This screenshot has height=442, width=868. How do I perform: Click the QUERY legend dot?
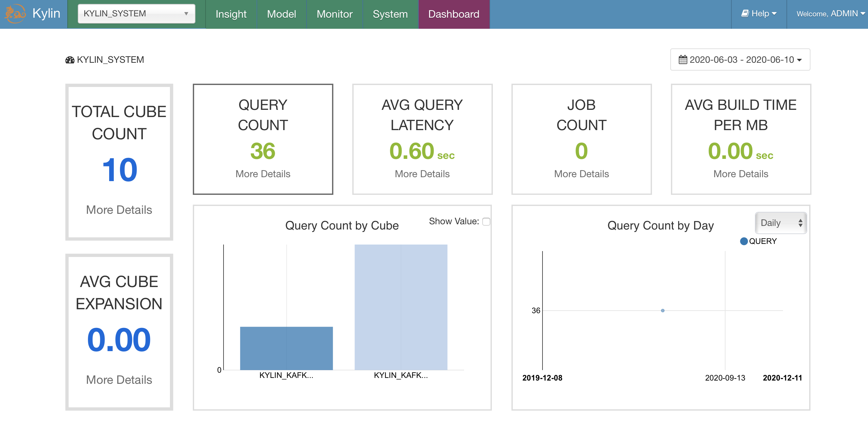click(x=744, y=241)
